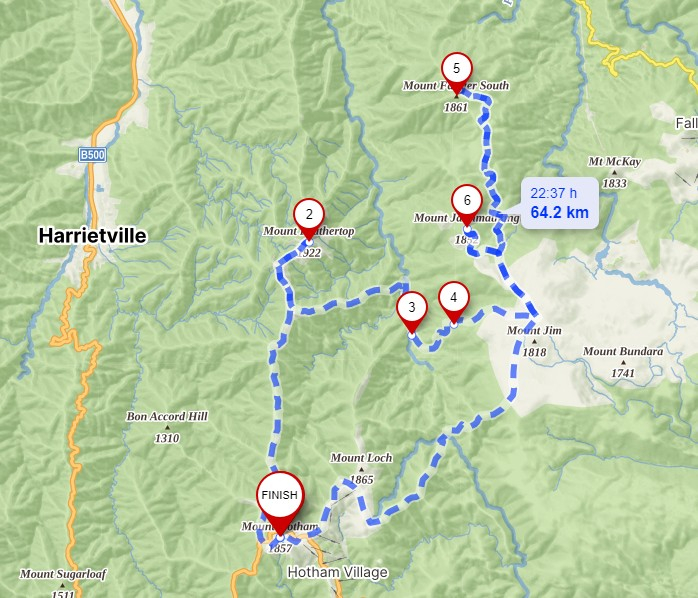
Task: Click the Mt McKay peak label
Action: [x=614, y=162]
